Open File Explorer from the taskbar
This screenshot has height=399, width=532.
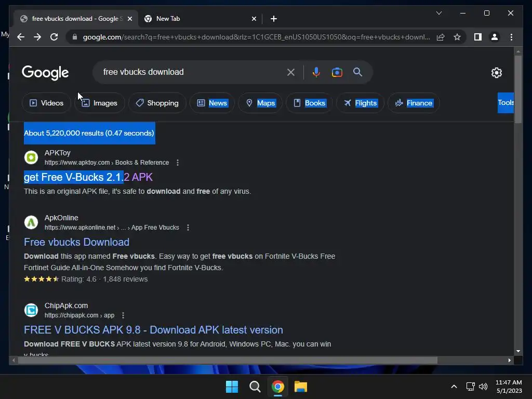[x=301, y=387]
